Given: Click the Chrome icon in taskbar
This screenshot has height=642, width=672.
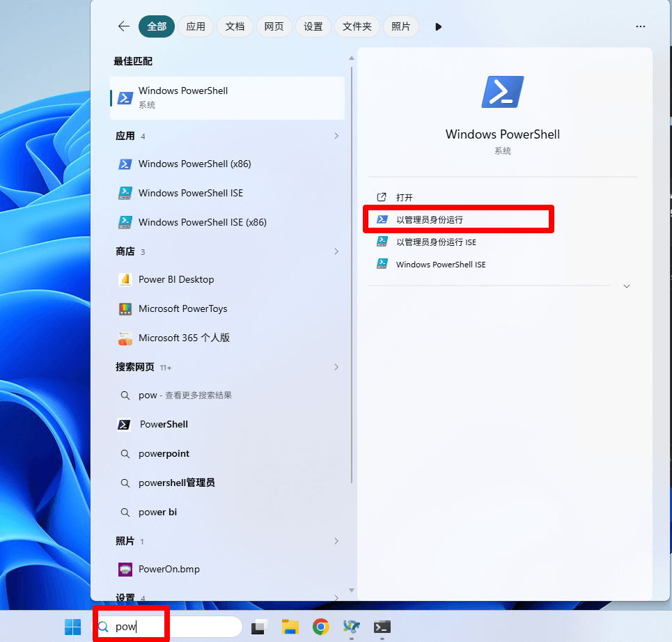Looking at the screenshot, I should point(320,627).
